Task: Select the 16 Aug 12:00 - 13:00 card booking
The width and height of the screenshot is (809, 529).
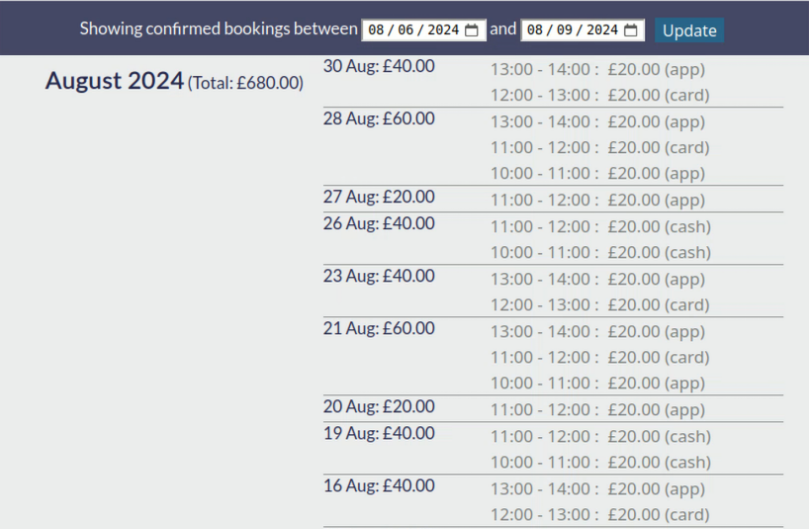Action: tap(600, 515)
